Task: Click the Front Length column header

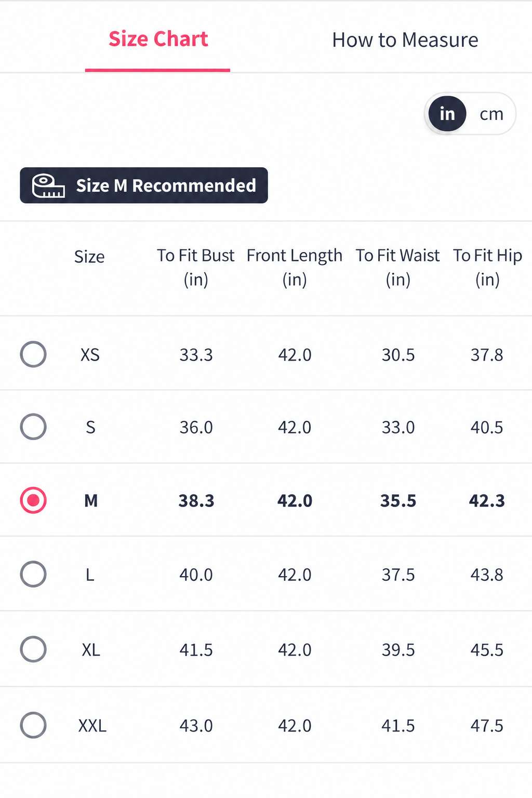Action: (x=295, y=268)
